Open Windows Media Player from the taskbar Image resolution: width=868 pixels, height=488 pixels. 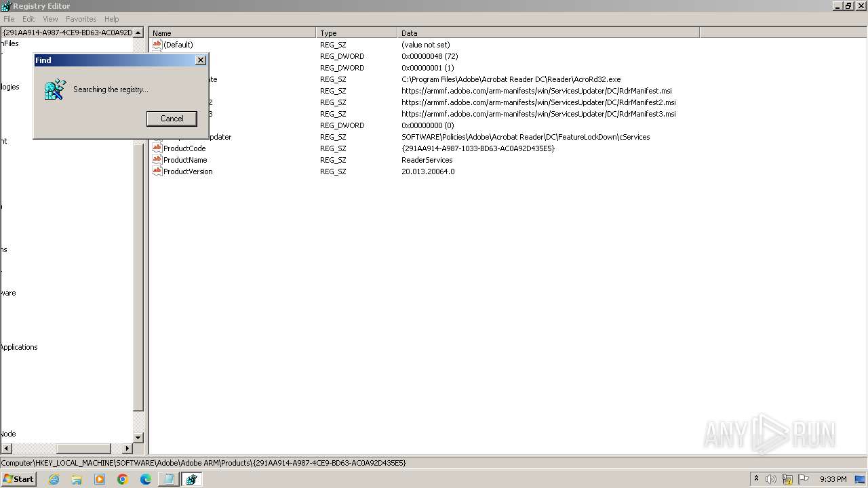100,479
